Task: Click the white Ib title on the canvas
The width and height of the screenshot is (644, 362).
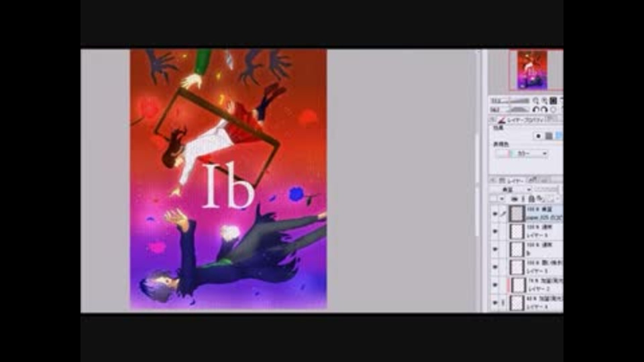Action: click(x=228, y=186)
